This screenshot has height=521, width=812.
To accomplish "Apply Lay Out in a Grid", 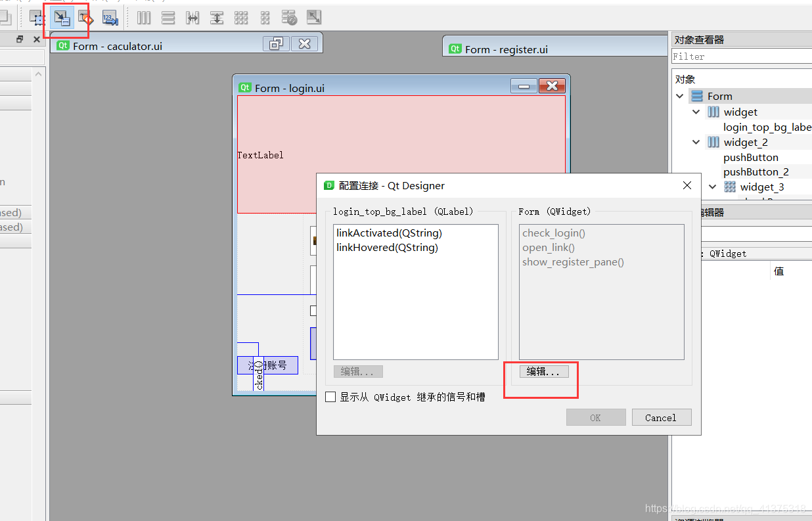I will [x=241, y=18].
